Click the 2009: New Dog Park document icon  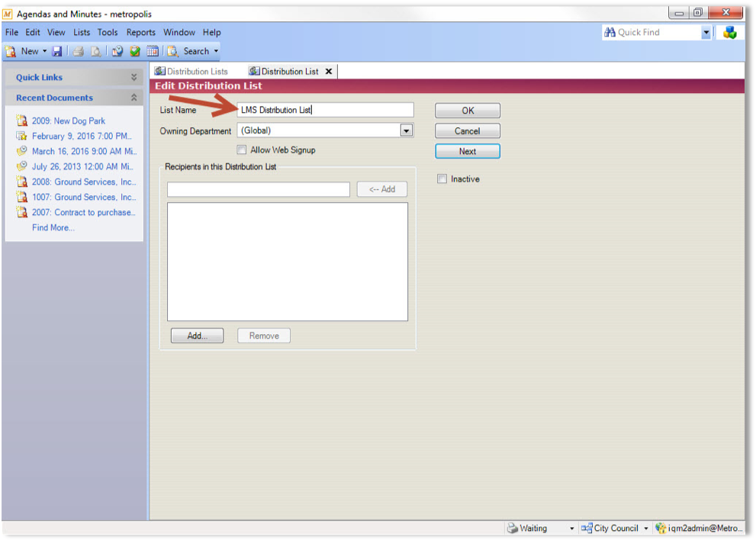point(21,121)
